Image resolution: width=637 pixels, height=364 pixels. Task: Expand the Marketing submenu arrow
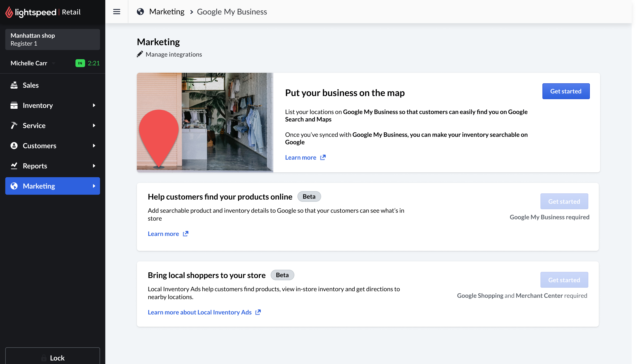(94, 186)
